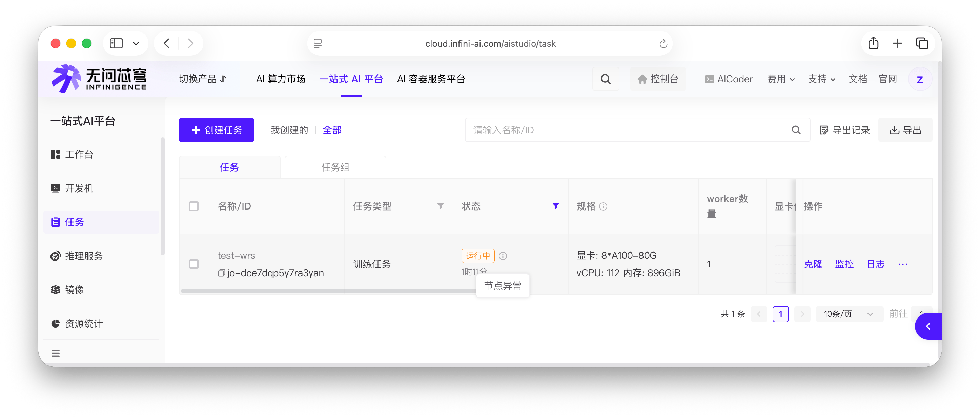The image size is (980, 417).
Task: Check the select-all header checkbox
Action: (193, 206)
